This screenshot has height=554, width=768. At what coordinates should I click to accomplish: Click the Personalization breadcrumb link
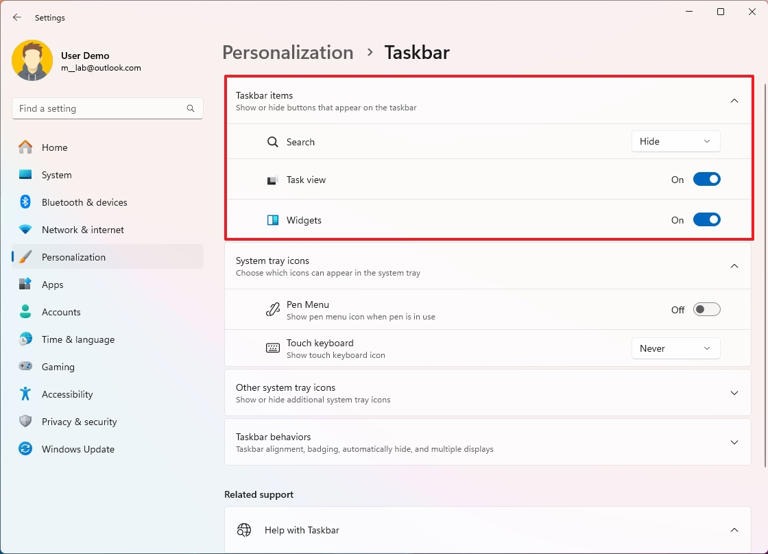tap(288, 52)
